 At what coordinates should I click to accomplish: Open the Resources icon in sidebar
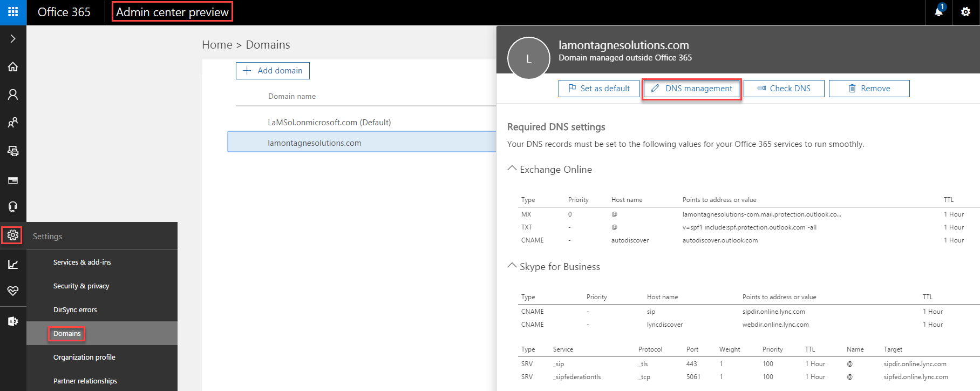13,151
